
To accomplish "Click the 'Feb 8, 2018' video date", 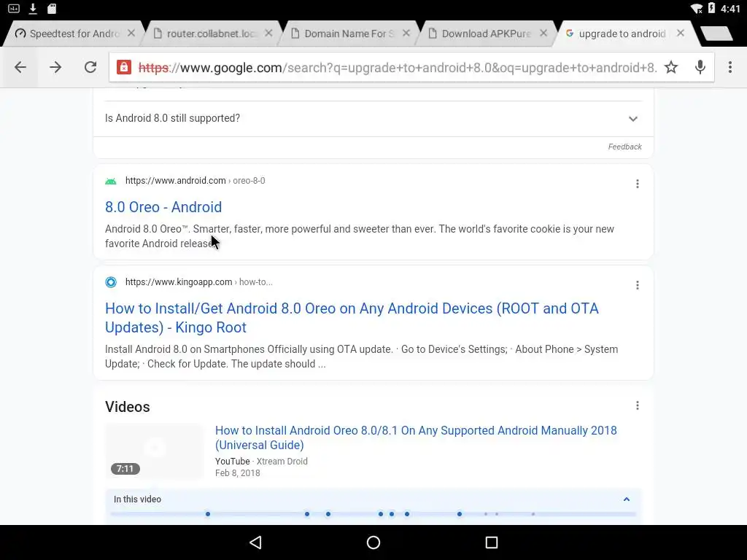I will [x=237, y=472].
